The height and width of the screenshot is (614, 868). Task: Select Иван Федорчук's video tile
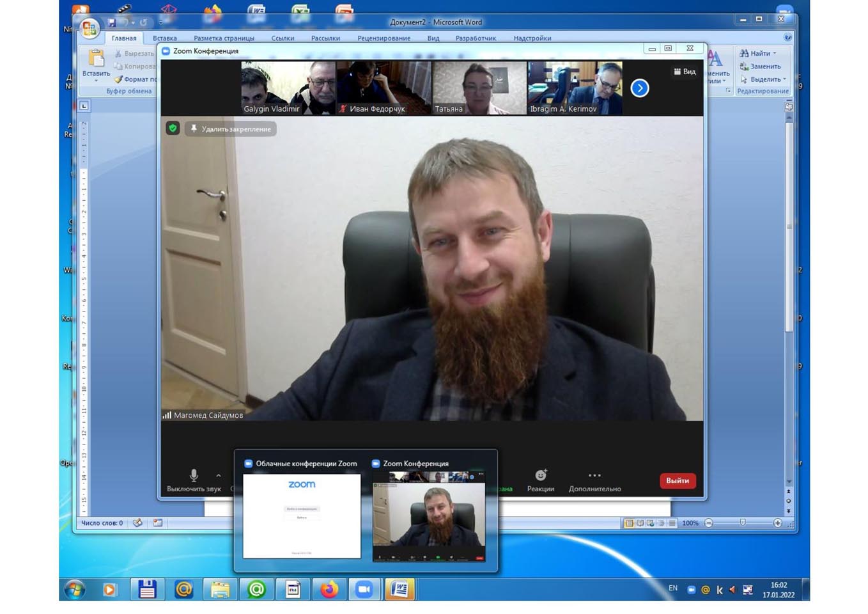(384, 88)
